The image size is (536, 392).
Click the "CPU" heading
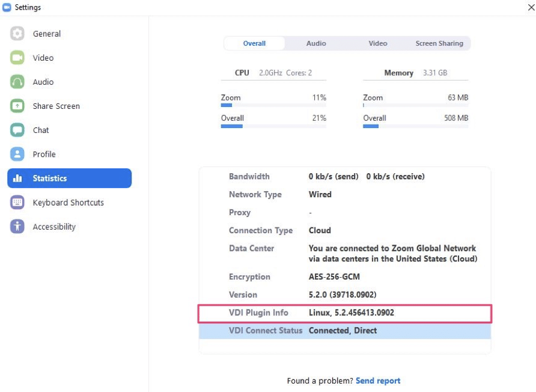242,73
